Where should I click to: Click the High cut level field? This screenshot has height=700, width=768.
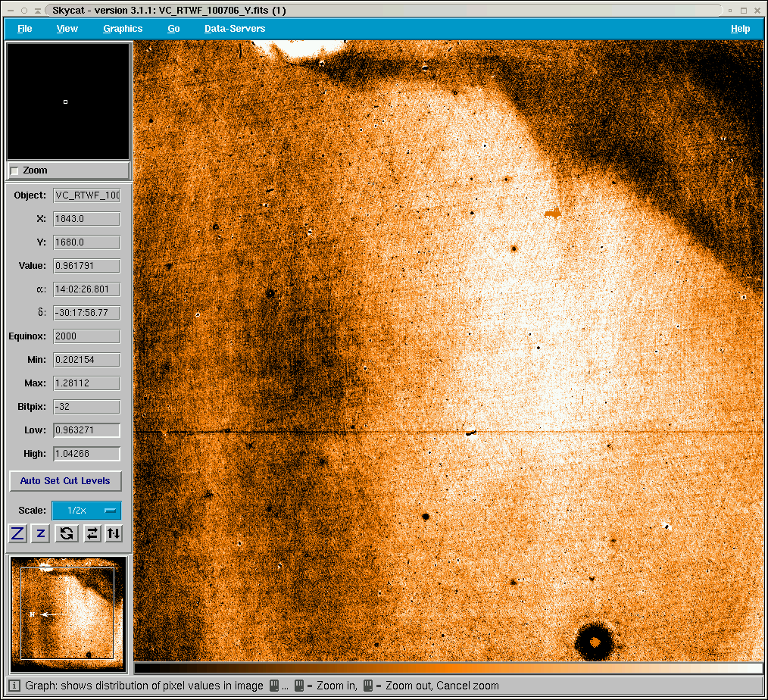(86, 454)
